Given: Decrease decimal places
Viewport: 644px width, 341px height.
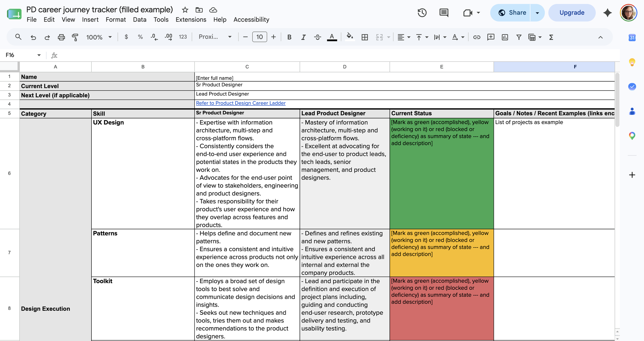Looking at the screenshot, I should click(154, 37).
